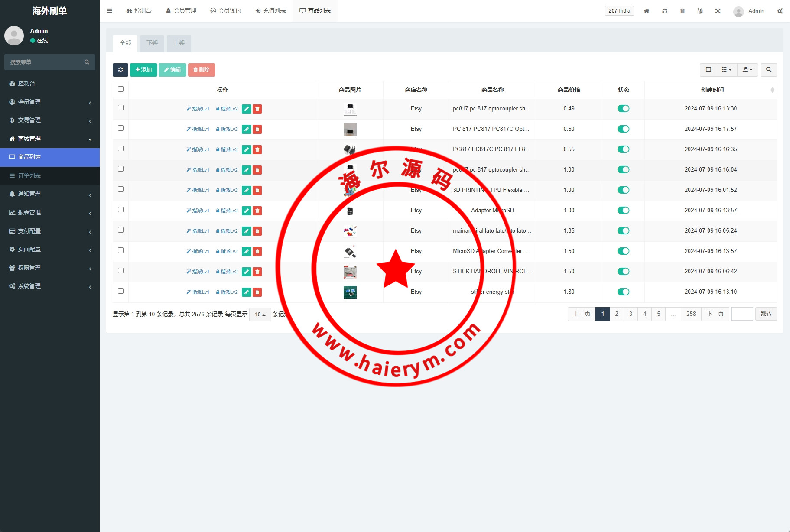Click the page jump input field
790x532 pixels.
tap(742, 314)
